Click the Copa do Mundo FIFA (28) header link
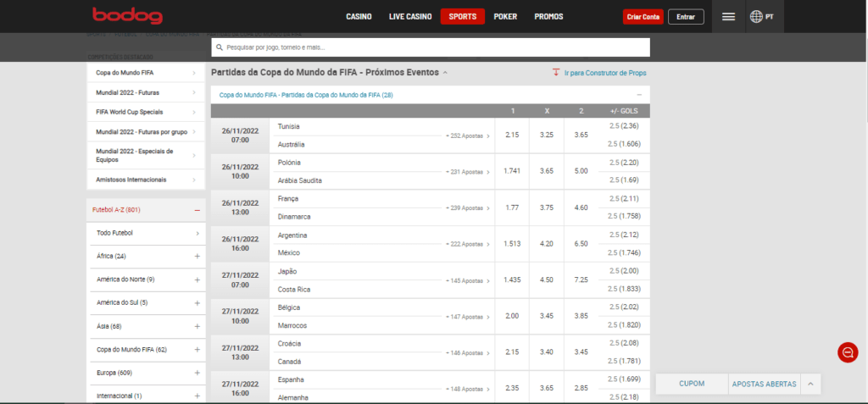Viewport: 868px width, 404px height. click(x=306, y=95)
